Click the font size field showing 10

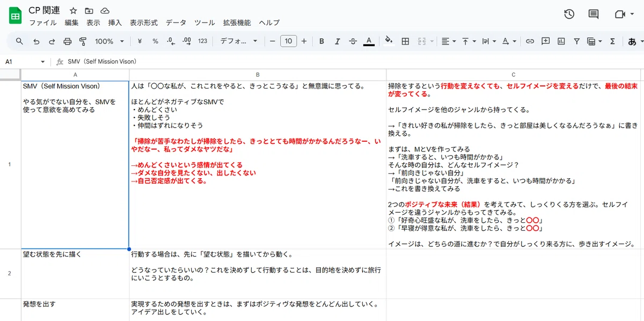point(289,41)
